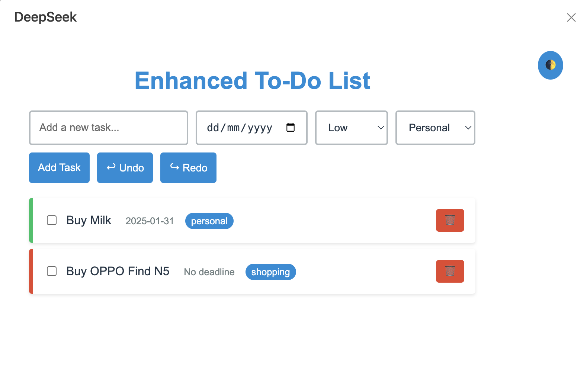Expand the Personal category dropdown

point(435,128)
